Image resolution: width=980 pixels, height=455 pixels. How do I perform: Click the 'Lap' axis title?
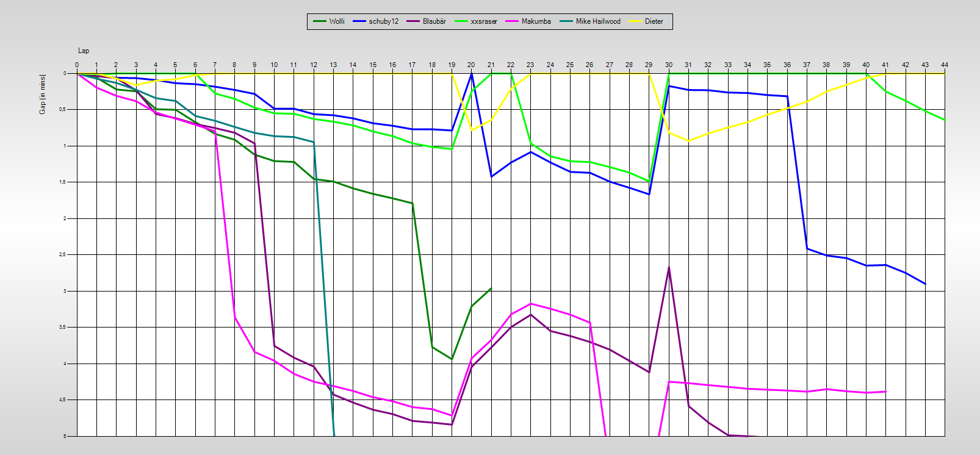pyautogui.click(x=84, y=51)
